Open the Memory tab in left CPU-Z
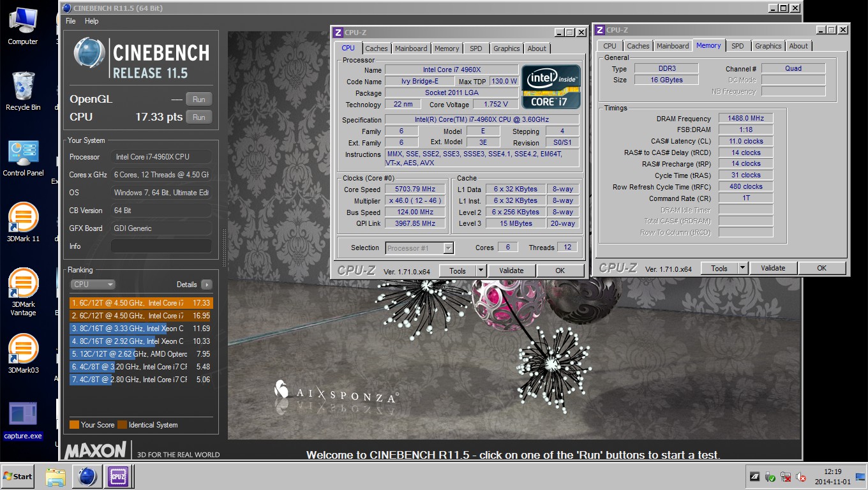 click(x=447, y=48)
